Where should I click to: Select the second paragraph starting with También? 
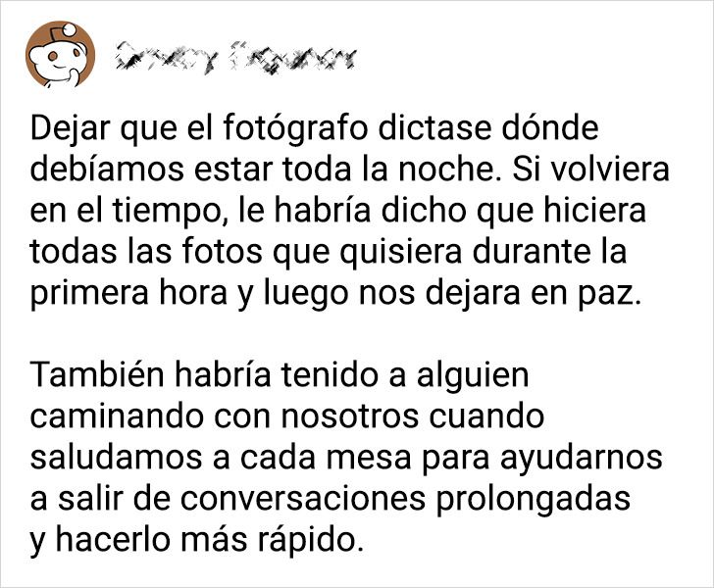pos(346,458)
